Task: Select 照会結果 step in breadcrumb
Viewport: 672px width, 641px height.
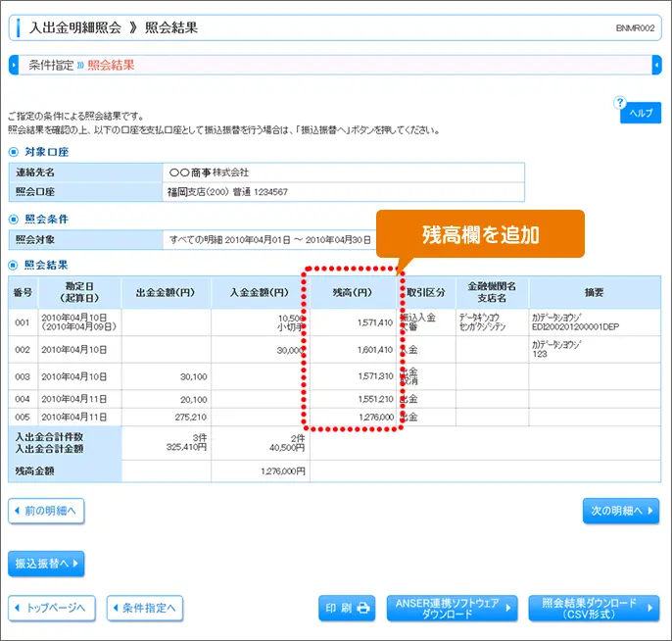Action: coord(111,65)
